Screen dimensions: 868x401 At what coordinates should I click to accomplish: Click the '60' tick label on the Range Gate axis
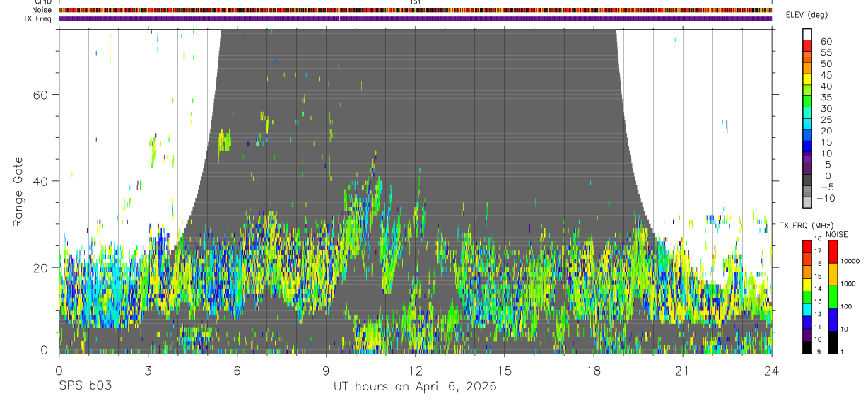coord(40,94)
